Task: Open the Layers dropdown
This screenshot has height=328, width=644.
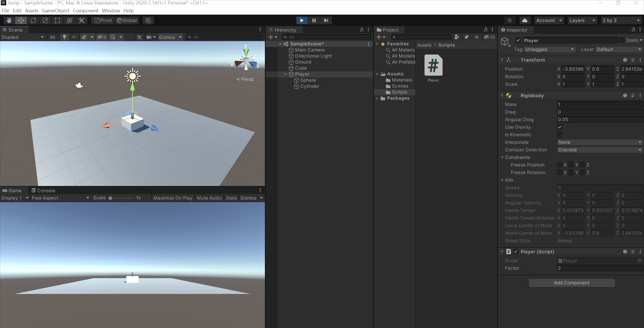Action: (x=582, y=20)
